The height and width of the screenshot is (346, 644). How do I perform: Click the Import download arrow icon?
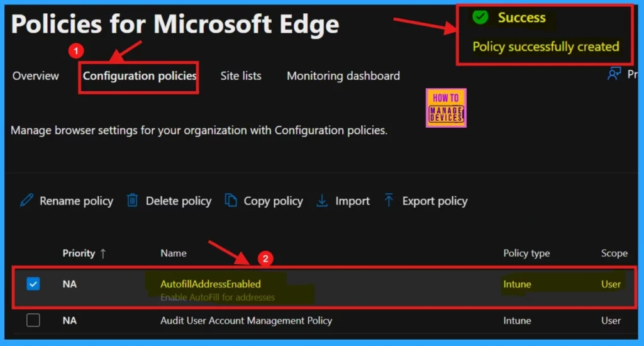[323, 201]
